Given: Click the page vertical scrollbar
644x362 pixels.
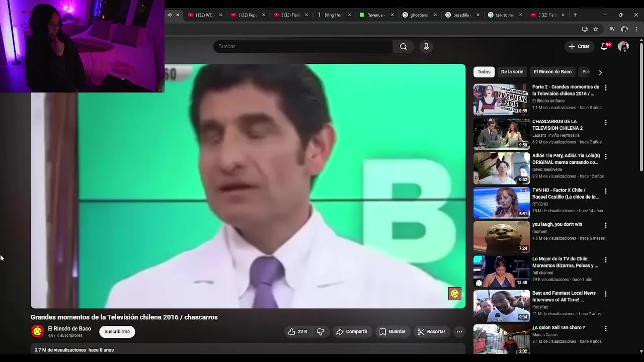Looking at the screenshot, I should pos(641,108).
